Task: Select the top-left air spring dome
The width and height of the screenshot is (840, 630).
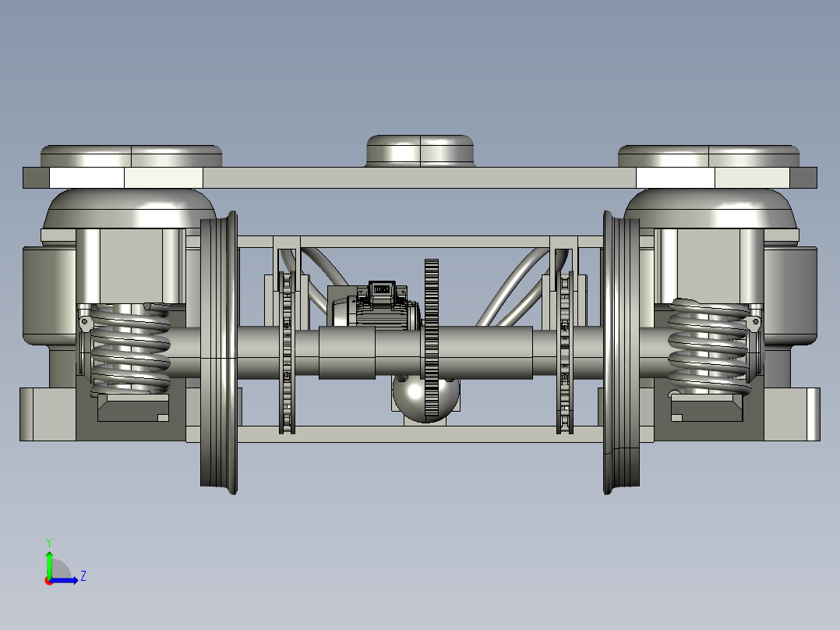Action: tap(131, 155)
